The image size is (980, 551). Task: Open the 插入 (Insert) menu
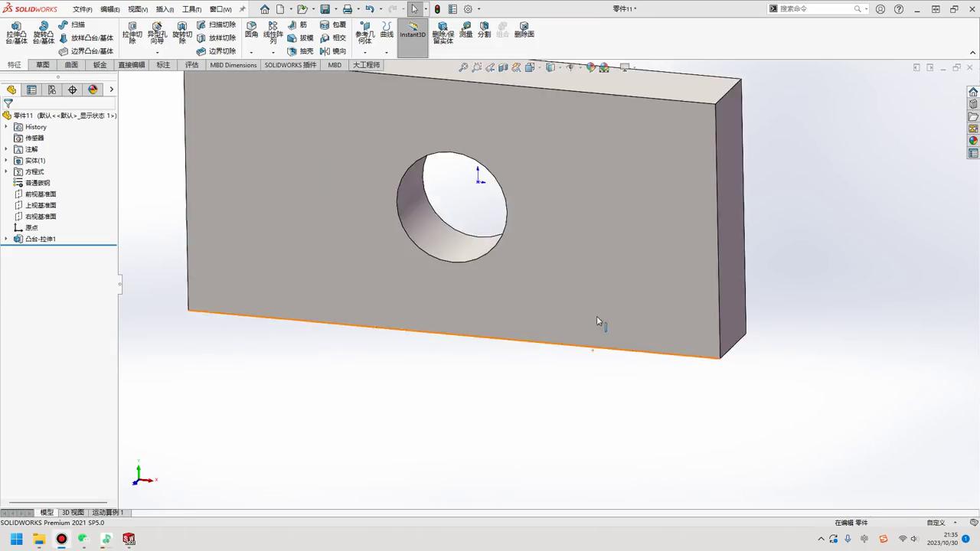pos(164,9)
